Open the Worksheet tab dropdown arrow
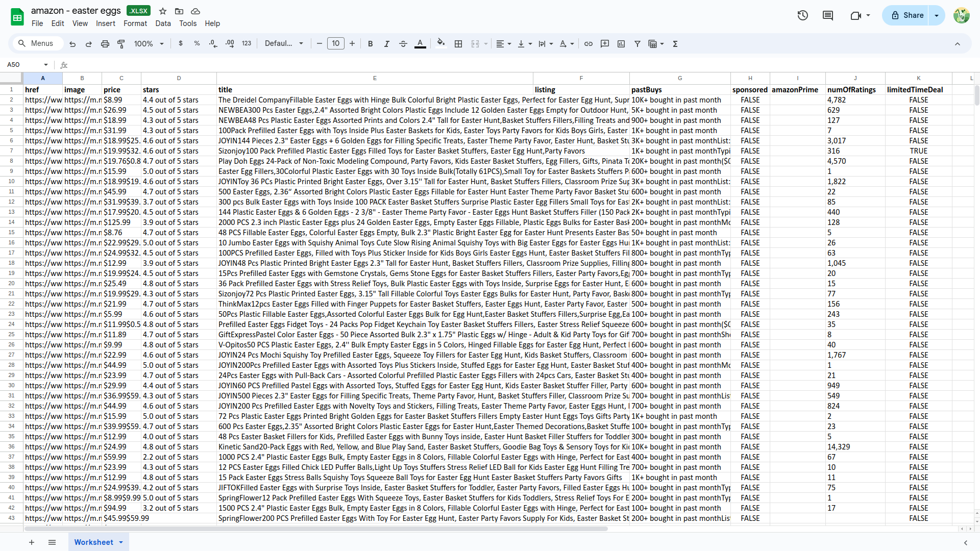 tap(121, 542)
